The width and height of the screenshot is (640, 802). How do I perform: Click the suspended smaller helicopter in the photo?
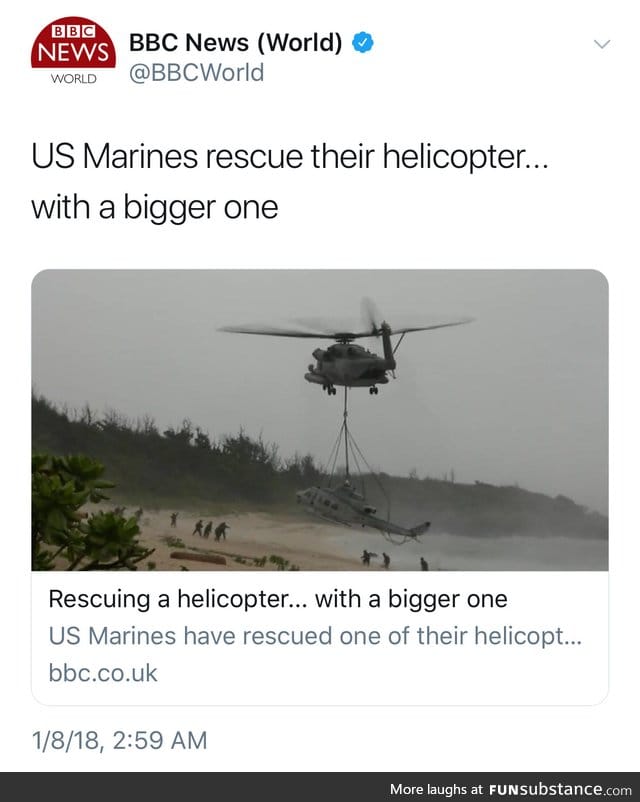pyautogui.click(x=363, y=510)
